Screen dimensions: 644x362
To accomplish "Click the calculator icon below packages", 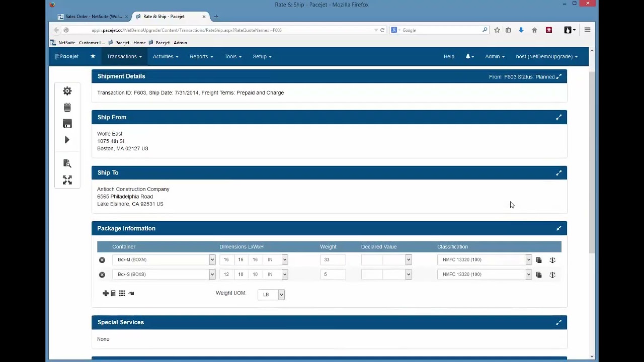I will tap(113, 293).
